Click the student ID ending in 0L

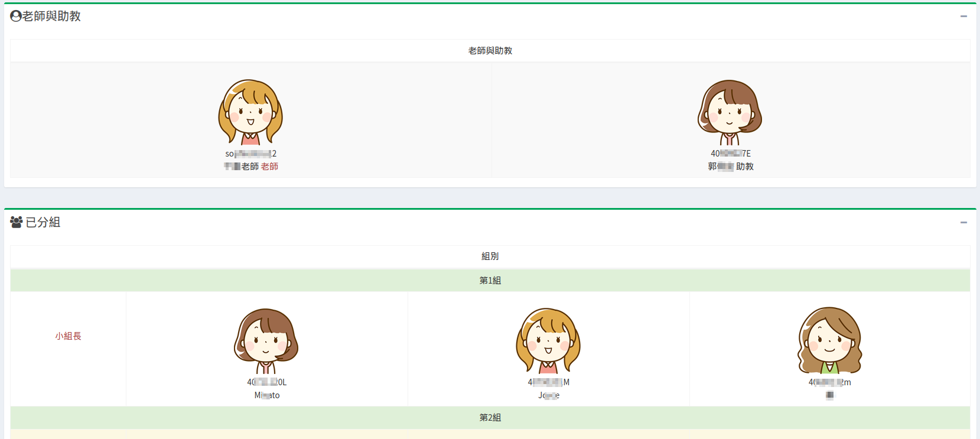pos(267,382)
